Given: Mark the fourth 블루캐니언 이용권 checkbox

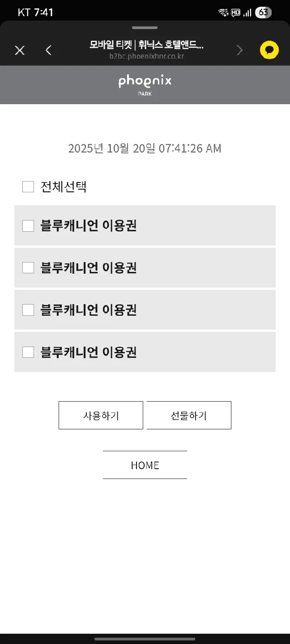Looking at the screenshot, I should pos(28,352).
